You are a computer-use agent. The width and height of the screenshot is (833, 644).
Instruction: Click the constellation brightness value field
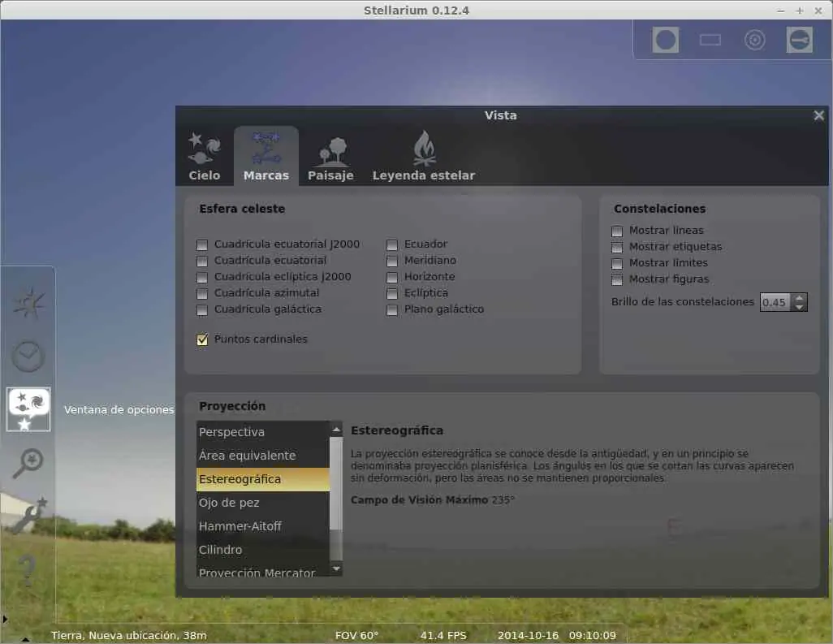click(x=775, y=302)
